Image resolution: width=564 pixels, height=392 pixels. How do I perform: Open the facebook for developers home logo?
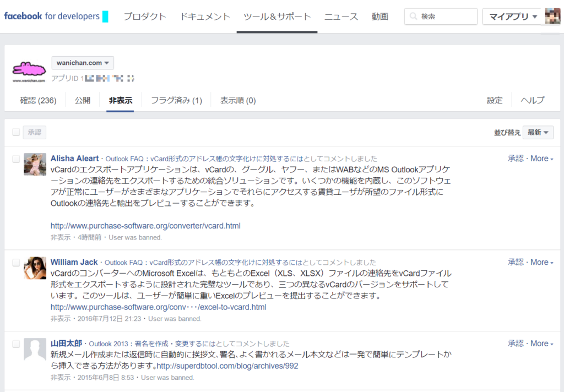(x=52, y=16)
